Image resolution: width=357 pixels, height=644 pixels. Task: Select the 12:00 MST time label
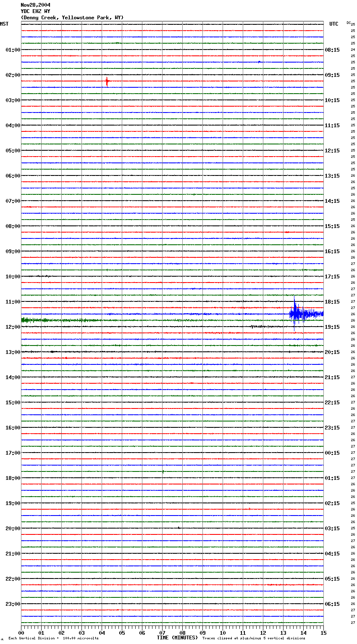[x=13, y=327]
